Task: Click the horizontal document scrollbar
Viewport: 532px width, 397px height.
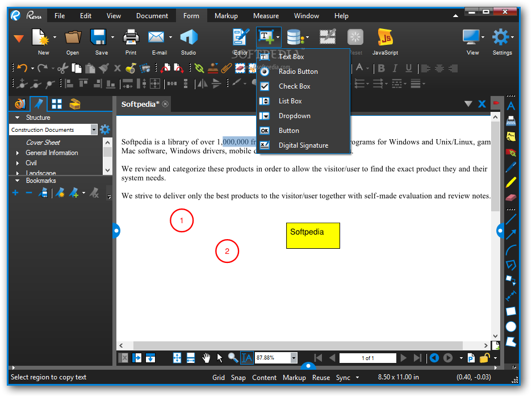Action: click(x=298, y=345)
